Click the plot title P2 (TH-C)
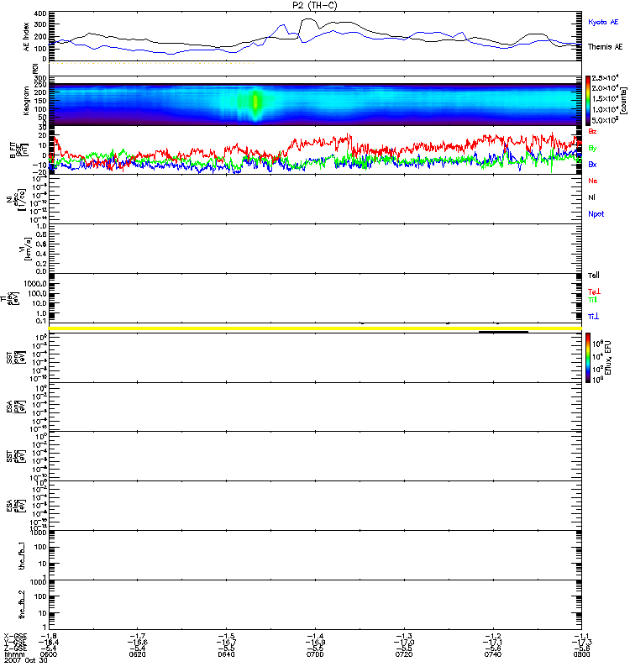This screenshot has width=630, height=672. tap(315, 5)
